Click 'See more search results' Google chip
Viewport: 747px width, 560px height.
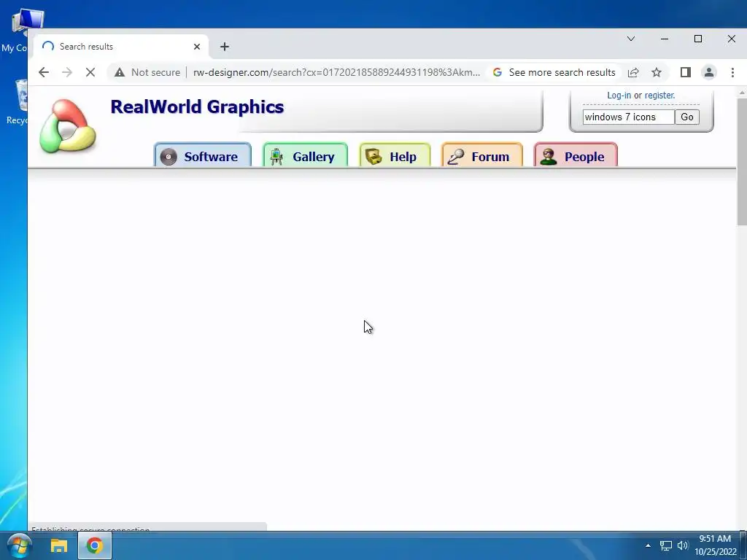pyautogui.click(x=554, y=72)
